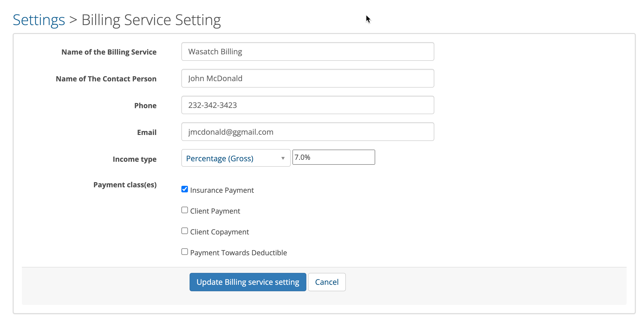Check Payment Towards Deductible option
This screenshot has height=323, width=644.
click(x=185, y=252)
